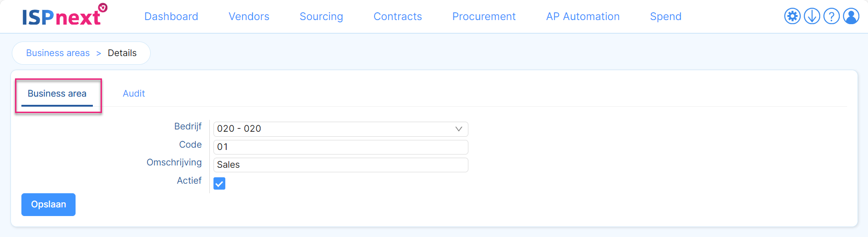Open the settings gear icon

click(792, 16)
